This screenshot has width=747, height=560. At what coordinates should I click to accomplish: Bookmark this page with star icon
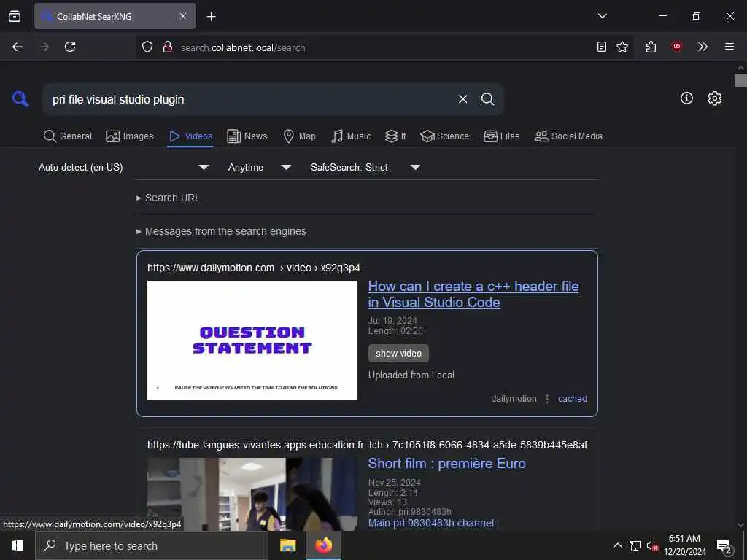(x=622, y=47)
